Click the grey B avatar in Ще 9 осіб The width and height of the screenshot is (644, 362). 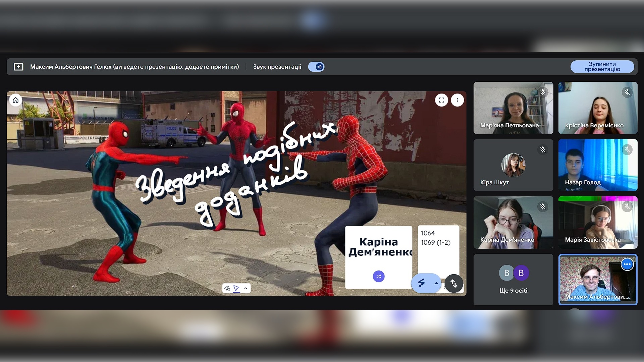506,273
